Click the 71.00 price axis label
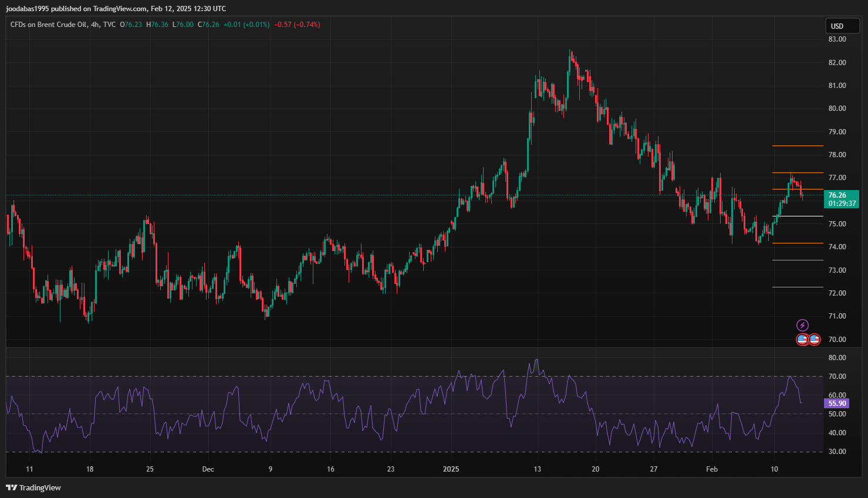 (837, 316)
